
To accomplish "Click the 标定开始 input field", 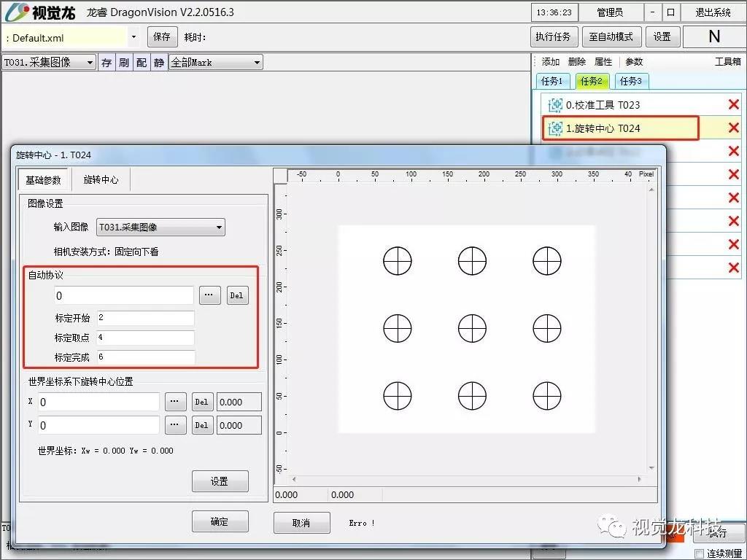I will tap(145, 318).
